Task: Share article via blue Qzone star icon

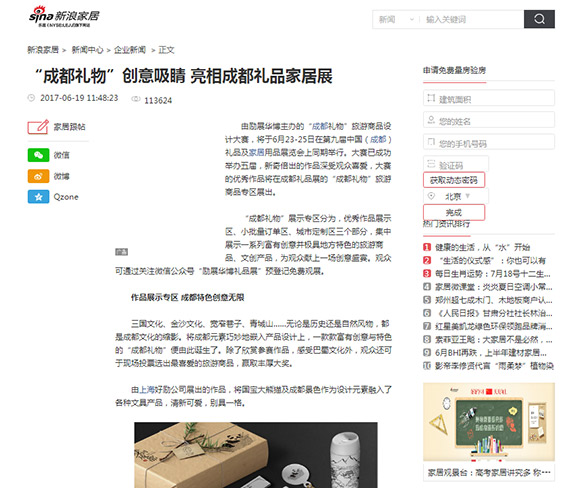Action: pos(38,197)
